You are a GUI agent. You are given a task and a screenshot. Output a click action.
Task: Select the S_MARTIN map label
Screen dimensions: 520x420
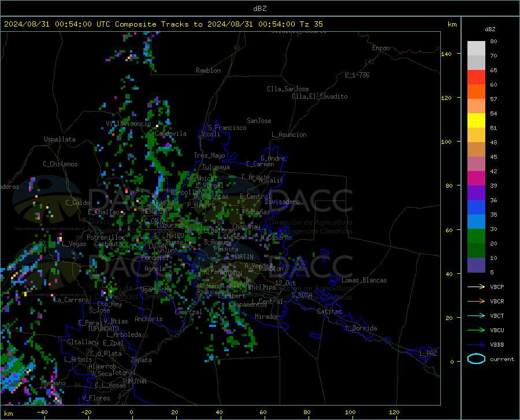(239, 257)
